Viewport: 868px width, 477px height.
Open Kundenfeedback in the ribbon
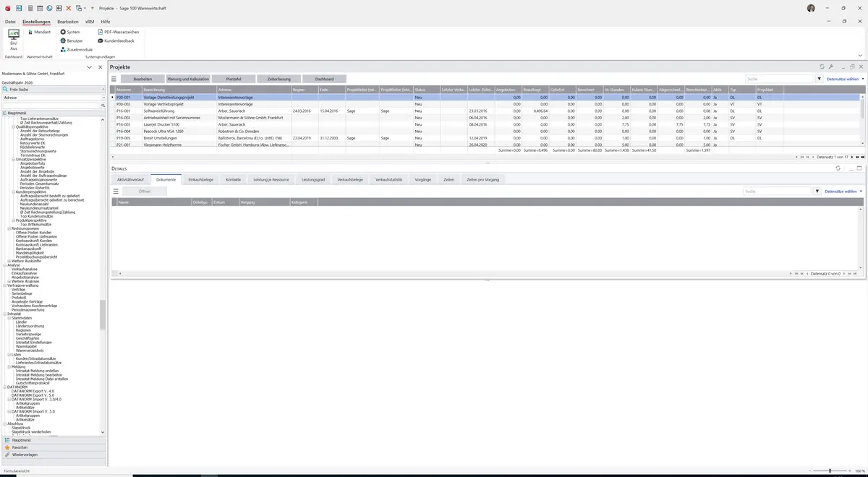tap(116, 40)
